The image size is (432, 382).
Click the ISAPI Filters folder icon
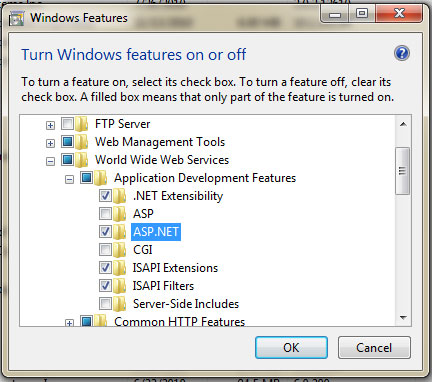click(119, 286)
